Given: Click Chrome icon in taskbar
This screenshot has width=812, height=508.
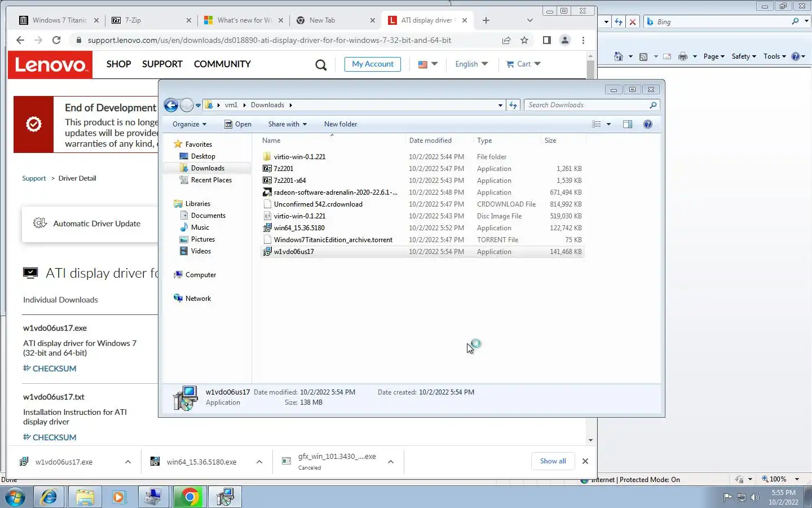Looking at the screenshot, I should tap(190, 497).
